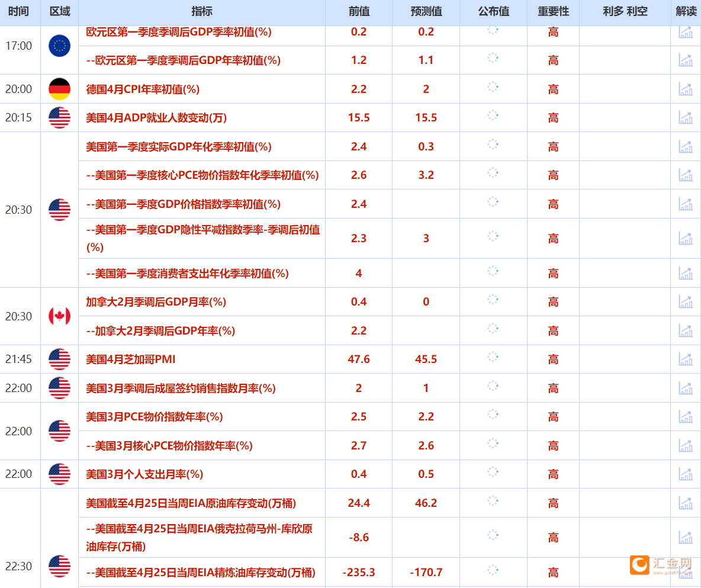701x588 pixels.
Task: Open chart icon for 美国4月芝加哥PMI row
Action: (686, 359)
